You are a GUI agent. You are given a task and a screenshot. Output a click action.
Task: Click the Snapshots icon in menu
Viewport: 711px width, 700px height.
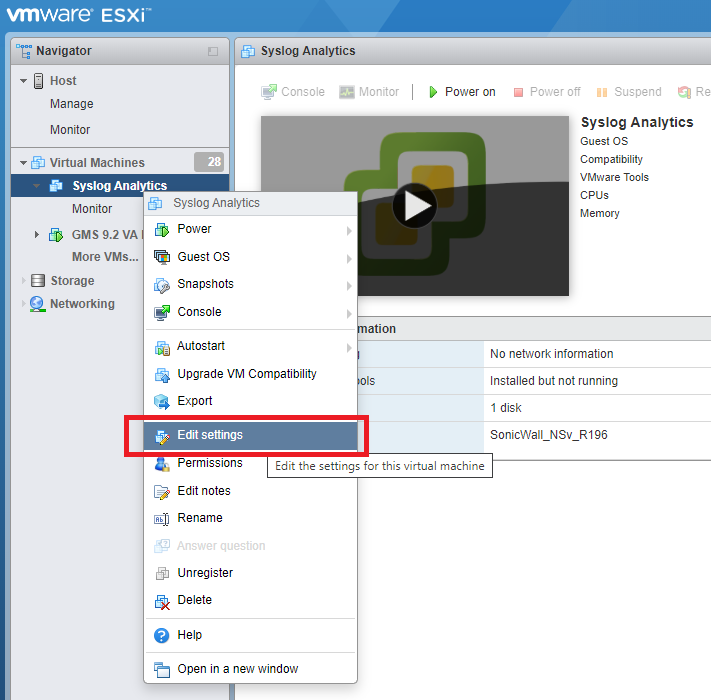[x=161, y=284]
